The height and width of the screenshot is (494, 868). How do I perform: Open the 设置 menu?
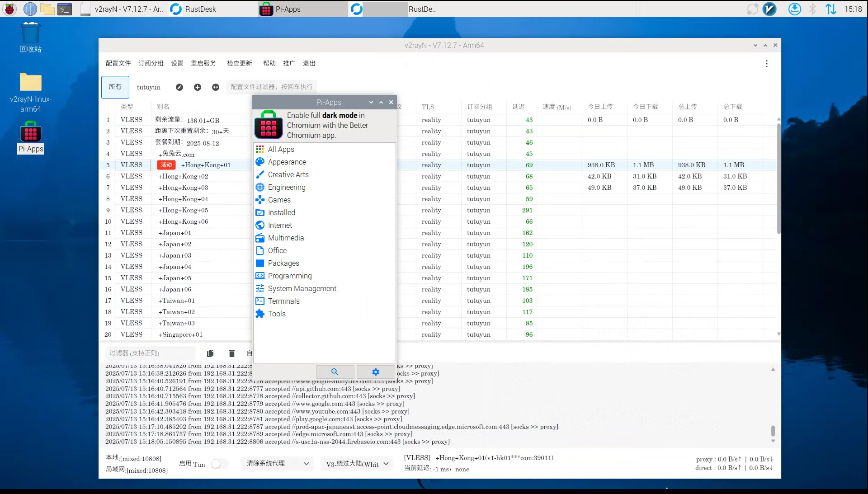click(x=177, y=63)
